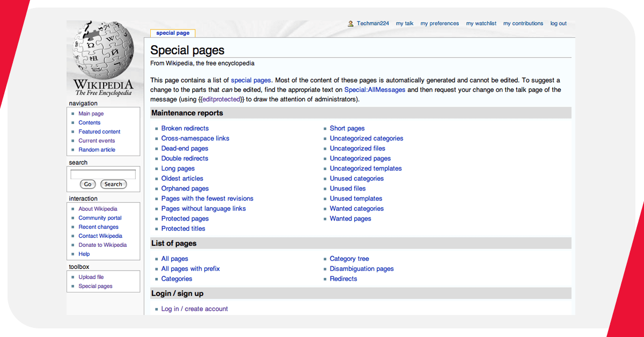The width and height of the screenshot is (644, 337).
Task: Click Donate to Wikipedia link
Action: coord(103,245)
